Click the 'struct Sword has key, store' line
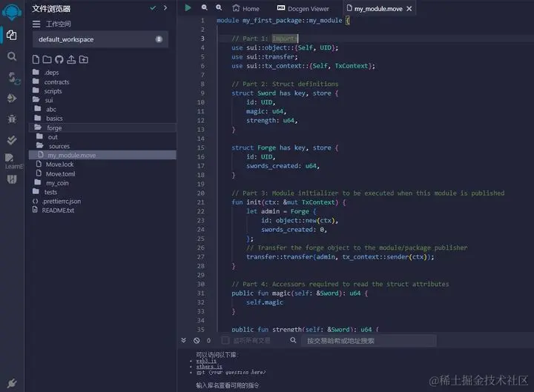Viewport: 534px width, 392px height. (x=285, y=93)
